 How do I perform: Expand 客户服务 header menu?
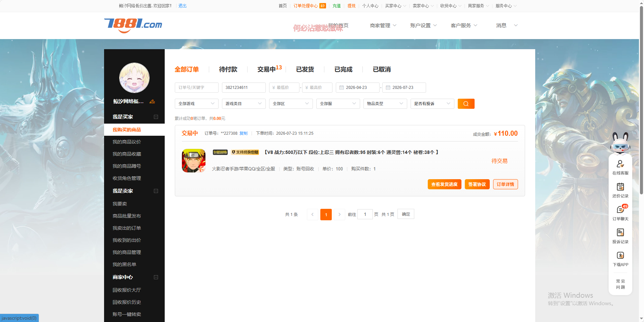click(x=464, y=26)
